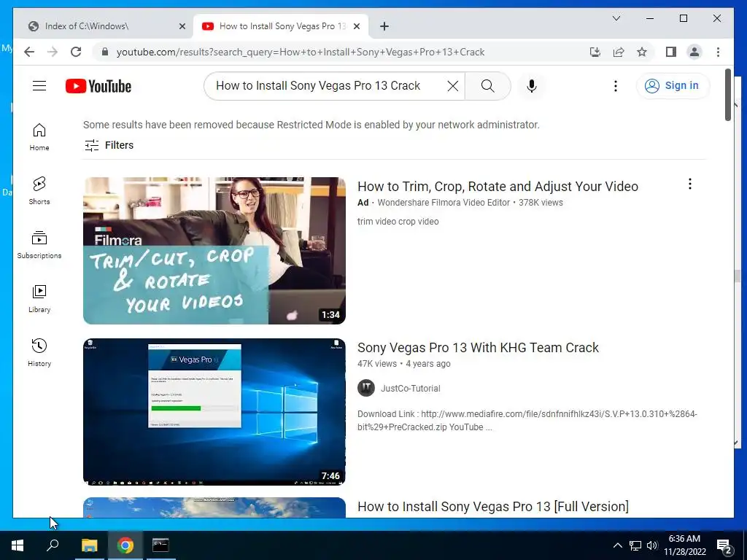Viewport: 747px width, 560px height.
Task: Open Chrome three-dot menu
Action: coord(718,52)
